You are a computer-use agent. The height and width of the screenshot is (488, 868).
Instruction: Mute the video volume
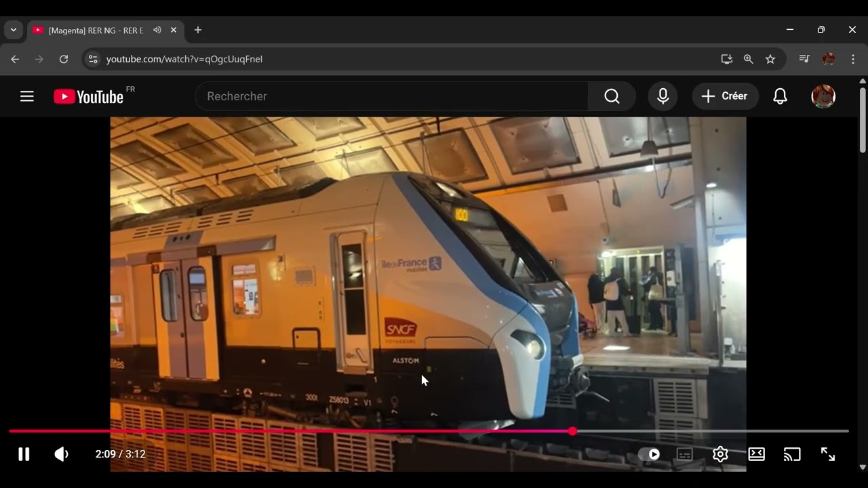[62, 454]
